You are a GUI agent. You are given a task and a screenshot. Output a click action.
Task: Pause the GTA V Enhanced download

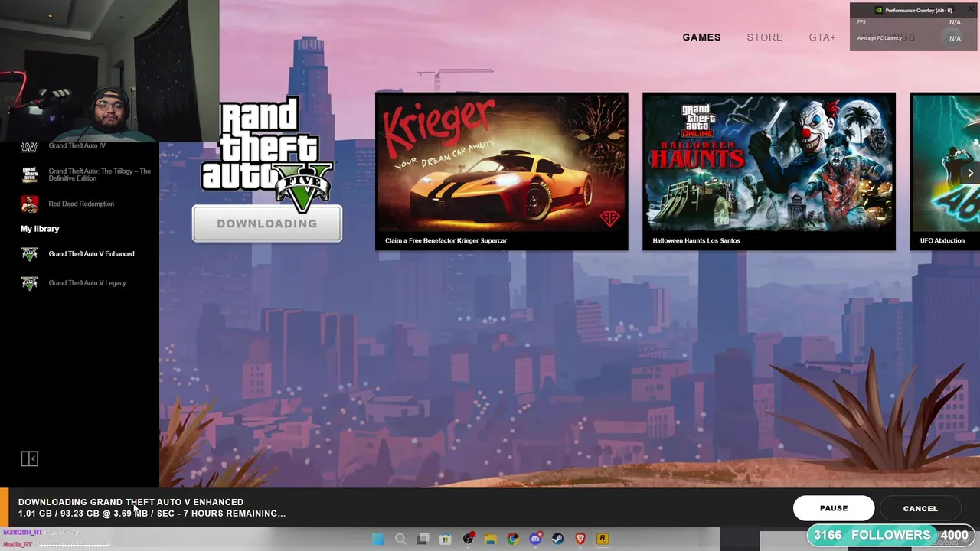[x=834, y=508]
